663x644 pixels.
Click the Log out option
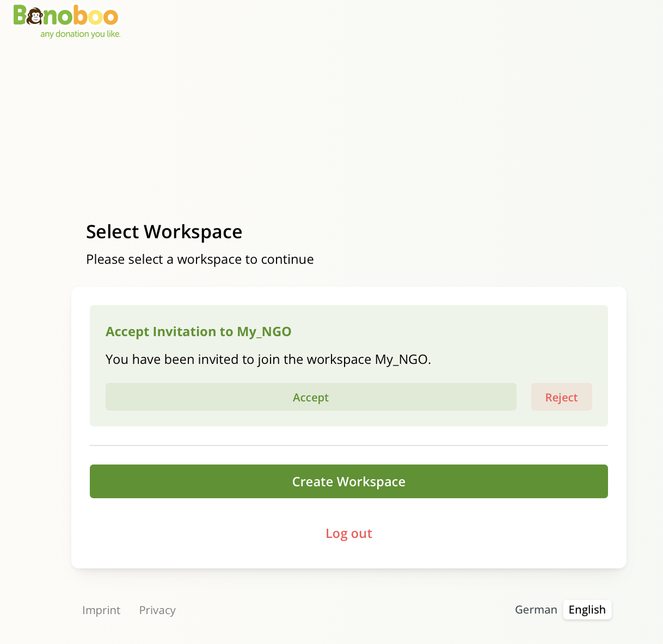348,533
